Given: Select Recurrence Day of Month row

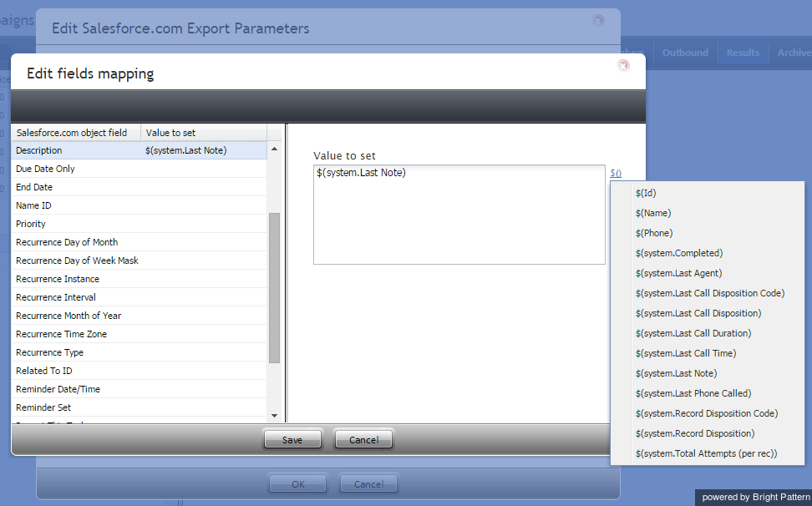Looking at the screenshot, I should click(139, 242).
